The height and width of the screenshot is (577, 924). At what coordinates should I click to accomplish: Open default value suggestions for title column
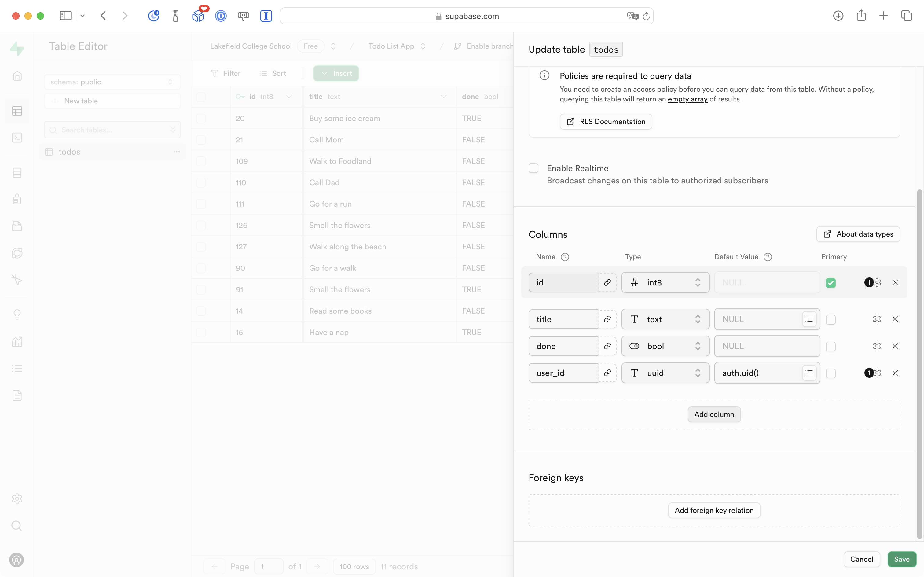tap(809, 319)
